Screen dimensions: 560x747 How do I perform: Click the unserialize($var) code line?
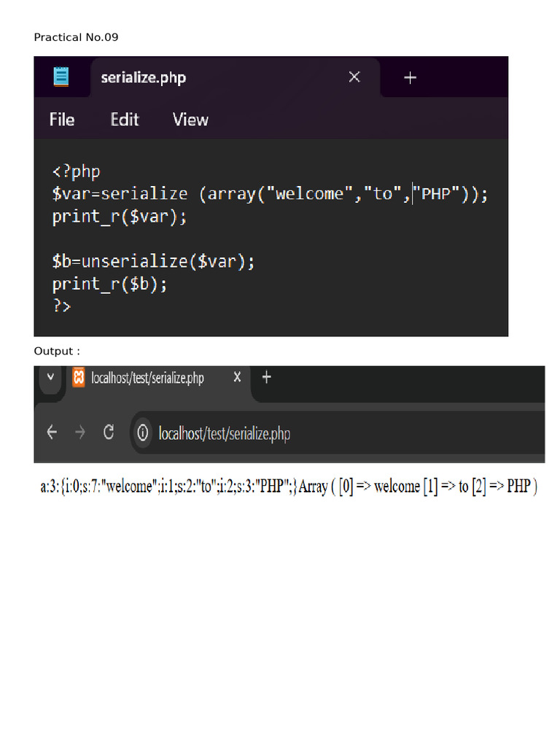153,261
